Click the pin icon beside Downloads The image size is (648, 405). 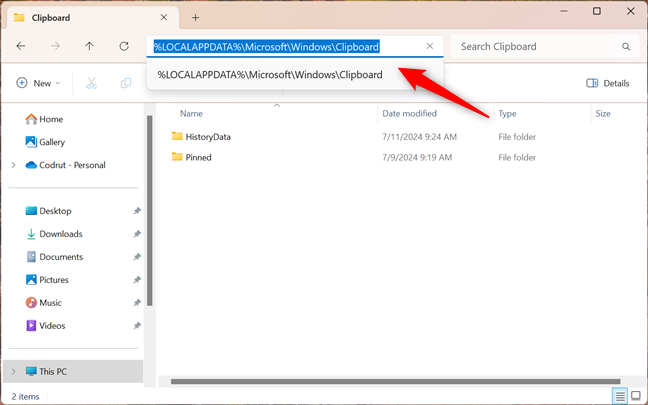click(137, 234)
